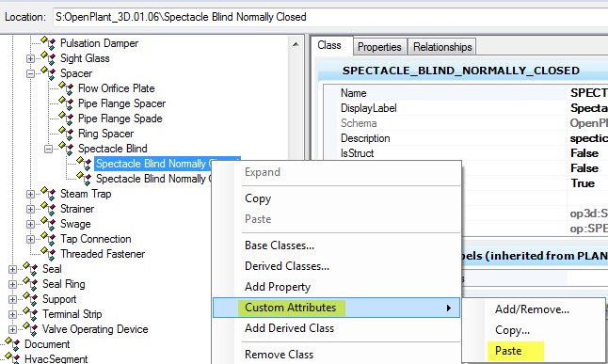This screenshot has height=364, width=608.
Task: Collapse the Spectacle Blind node
Action: 48,149
